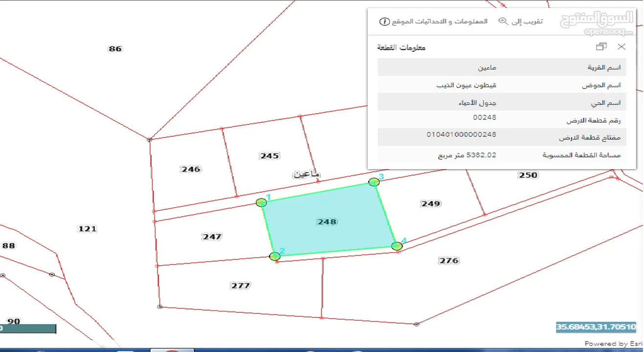644x352 pixels.
Task: Click the coordinates readout 35.68453,31.70510
Action: (596, 327)
